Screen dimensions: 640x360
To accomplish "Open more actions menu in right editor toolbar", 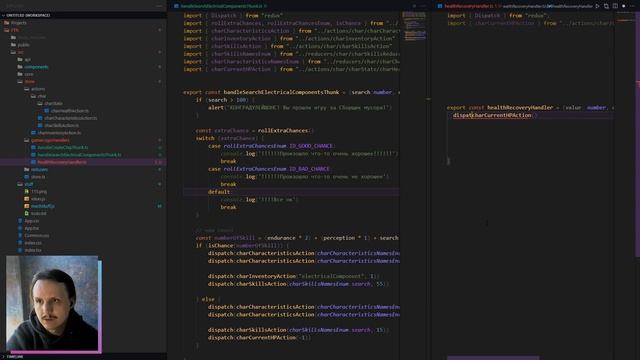I will point(632,6).
